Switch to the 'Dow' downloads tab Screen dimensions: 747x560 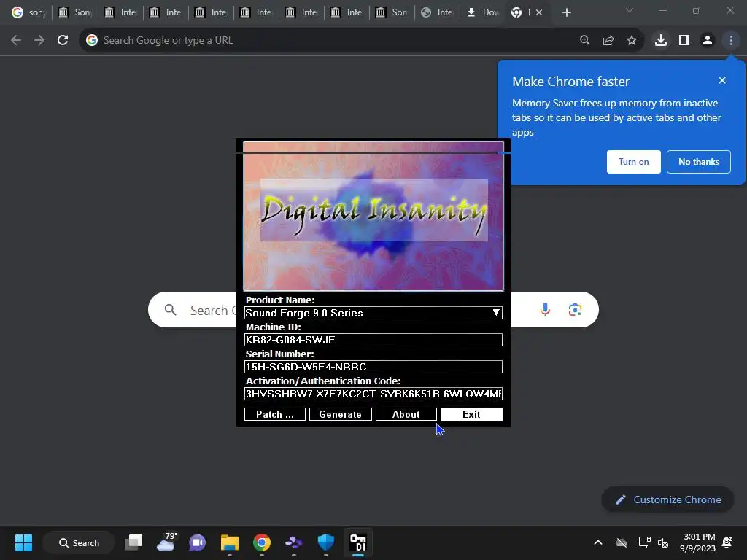point(483,12)
